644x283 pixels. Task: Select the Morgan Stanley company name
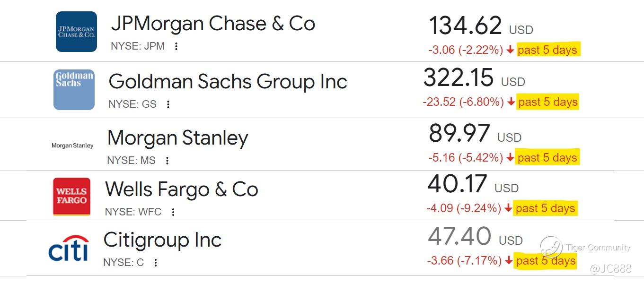click(177, 138)
